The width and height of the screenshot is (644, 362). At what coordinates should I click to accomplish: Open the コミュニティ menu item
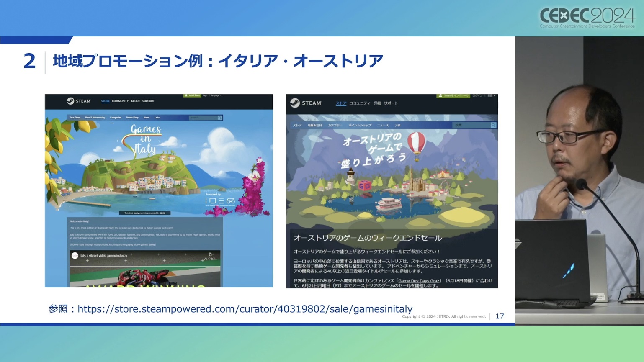(x=360, y=103)
